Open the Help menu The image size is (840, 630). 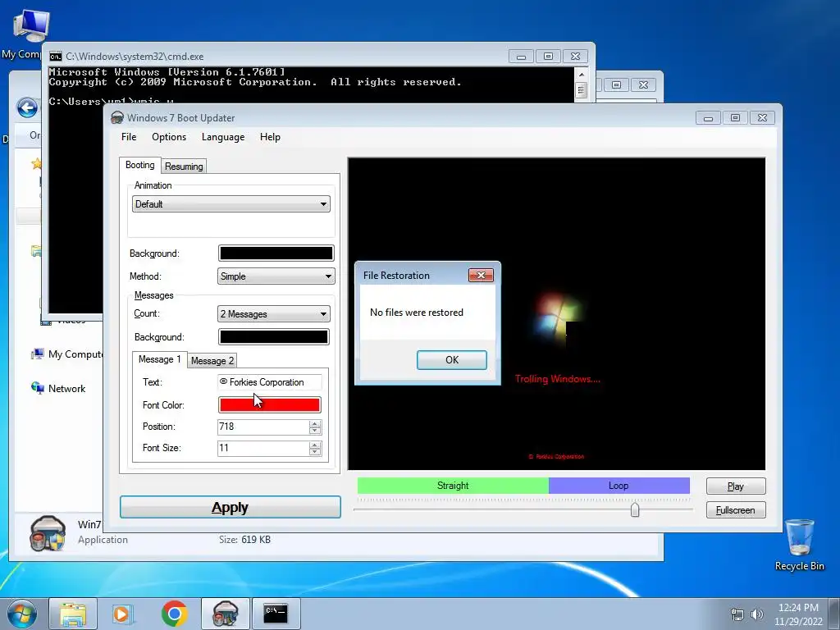270,137
